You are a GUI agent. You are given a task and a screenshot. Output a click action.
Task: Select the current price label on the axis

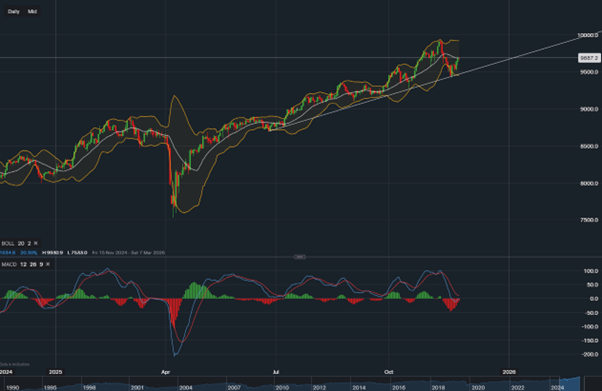(589, 58)
